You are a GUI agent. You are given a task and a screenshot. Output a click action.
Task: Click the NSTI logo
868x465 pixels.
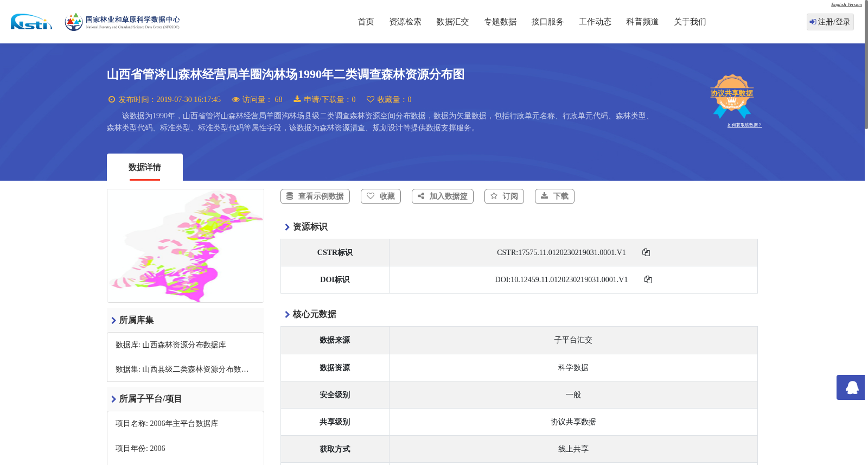point(31,22)
